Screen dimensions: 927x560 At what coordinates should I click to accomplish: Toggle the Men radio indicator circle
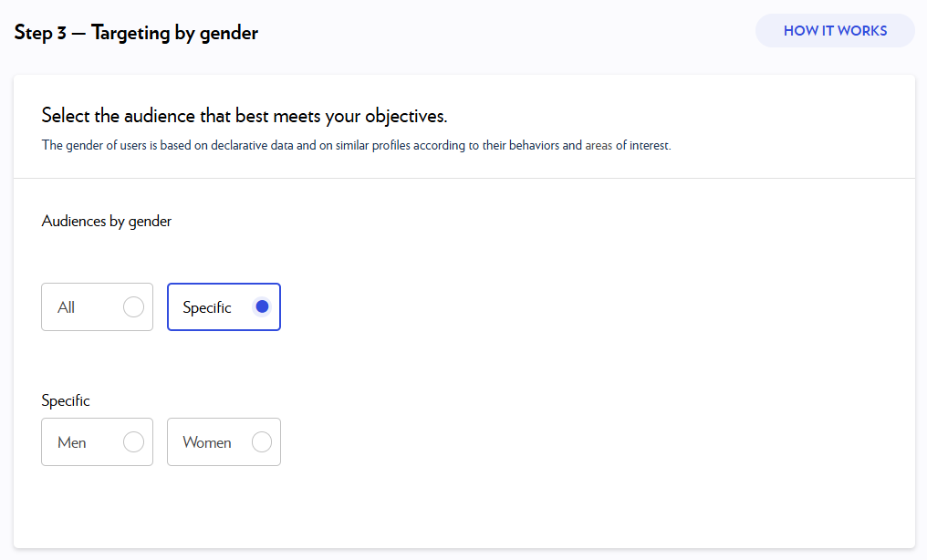pyautogui.click(x=134, y=441)
